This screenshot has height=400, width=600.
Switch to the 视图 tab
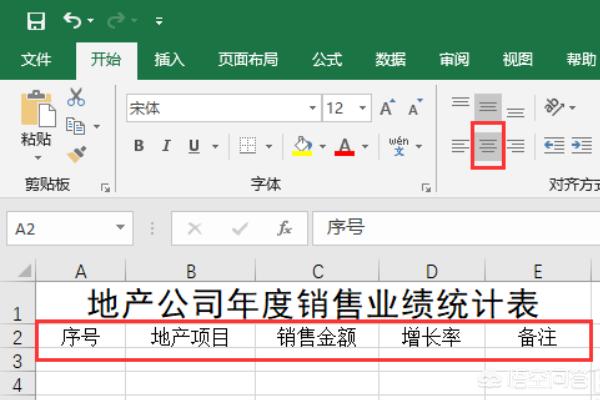(x=517, y=60)
